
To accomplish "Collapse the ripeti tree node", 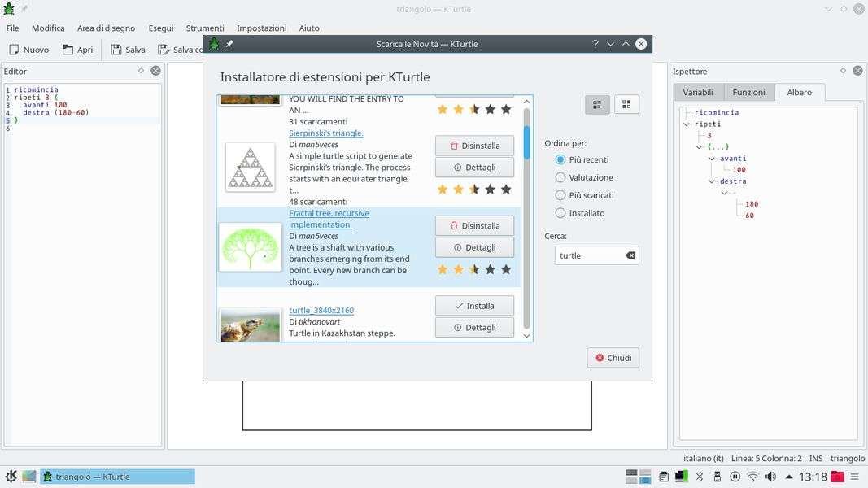I will pyautogui.click(x=687, y=124).
